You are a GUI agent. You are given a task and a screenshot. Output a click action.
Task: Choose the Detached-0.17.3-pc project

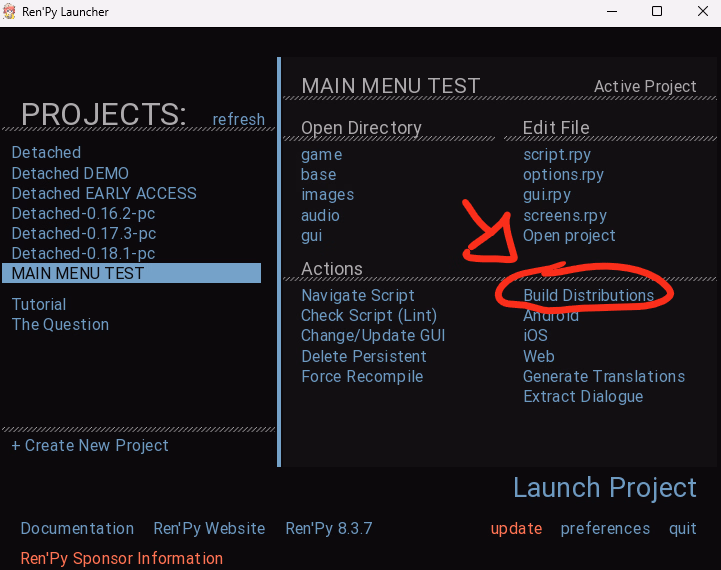(x=84, y=233)
